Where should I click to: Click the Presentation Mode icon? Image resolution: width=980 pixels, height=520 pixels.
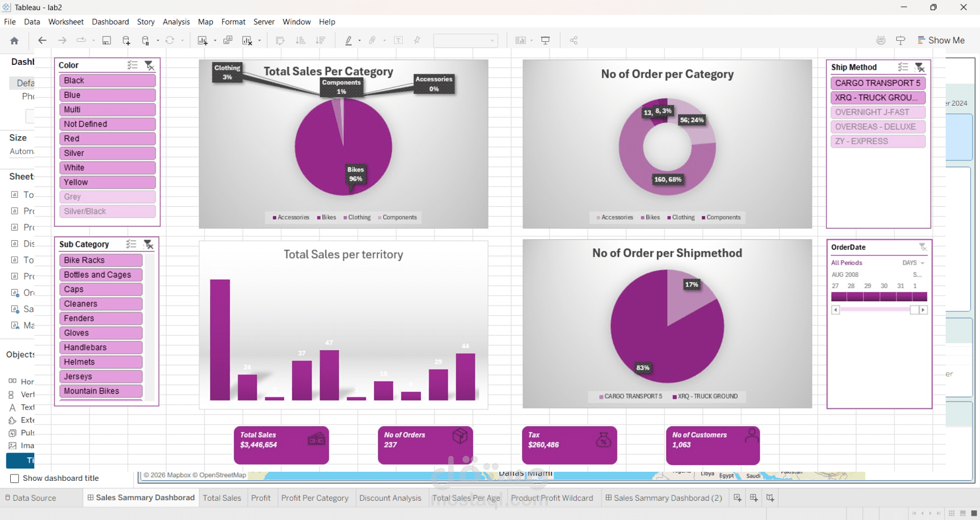pos(545,40)
